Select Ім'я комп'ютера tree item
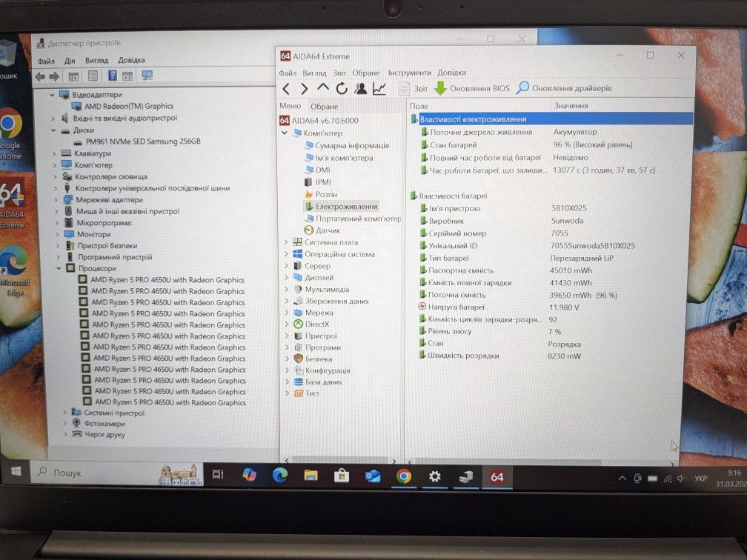The width and height of the screenshot is (747, 560). (344, 158)
